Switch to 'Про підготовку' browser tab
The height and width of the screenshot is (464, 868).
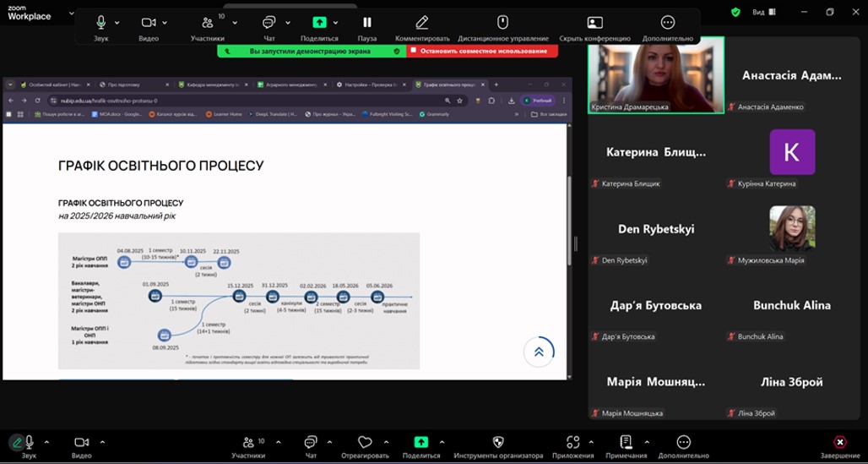(134, 85)
